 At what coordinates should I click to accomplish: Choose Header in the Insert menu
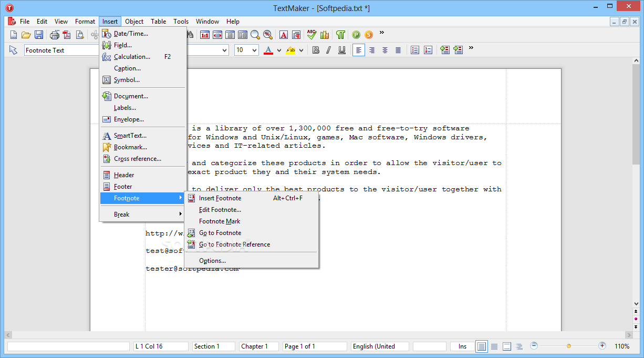143,175
